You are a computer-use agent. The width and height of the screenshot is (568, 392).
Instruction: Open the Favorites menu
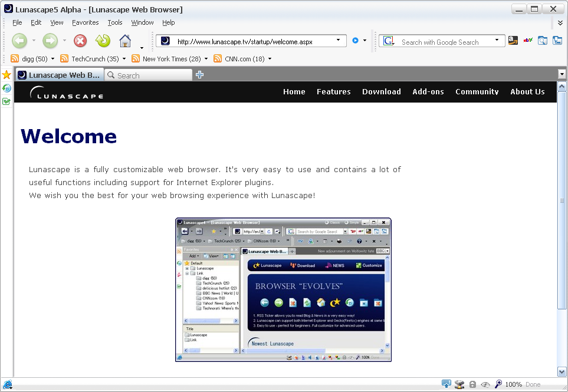[x=86, y=22]
